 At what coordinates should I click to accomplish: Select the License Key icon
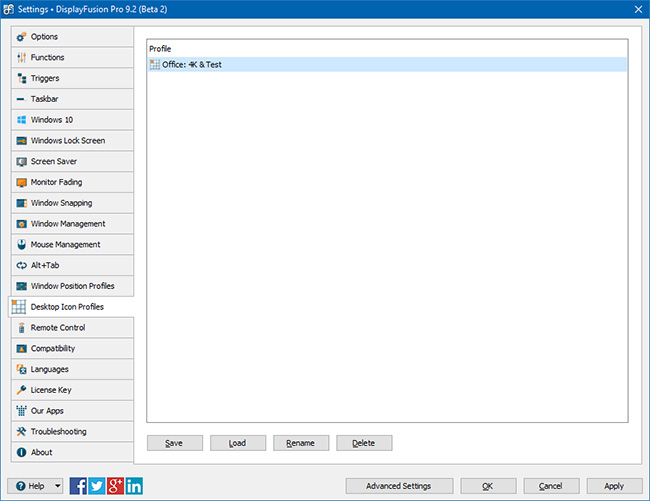click(22, 390)
